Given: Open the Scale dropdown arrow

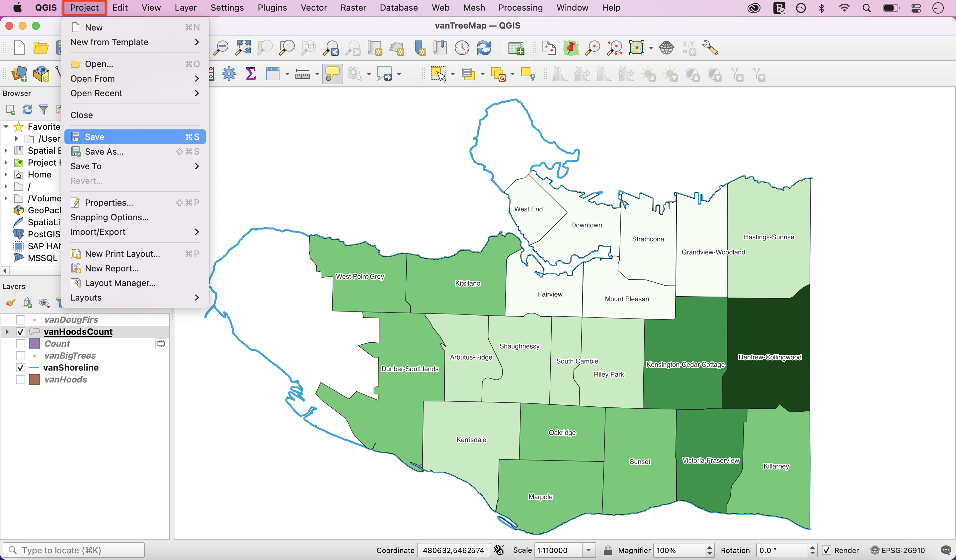Looking at the screenshot, I should tap(588, 550).
